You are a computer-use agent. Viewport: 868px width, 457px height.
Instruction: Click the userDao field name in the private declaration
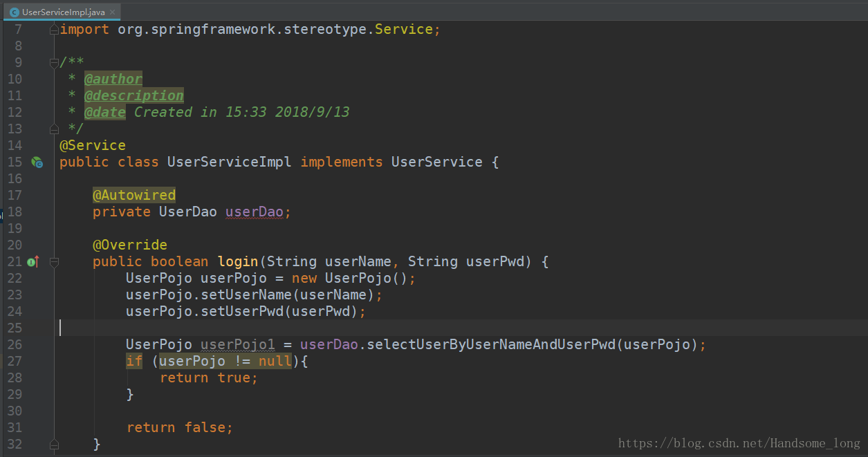[x=255, y=212]
